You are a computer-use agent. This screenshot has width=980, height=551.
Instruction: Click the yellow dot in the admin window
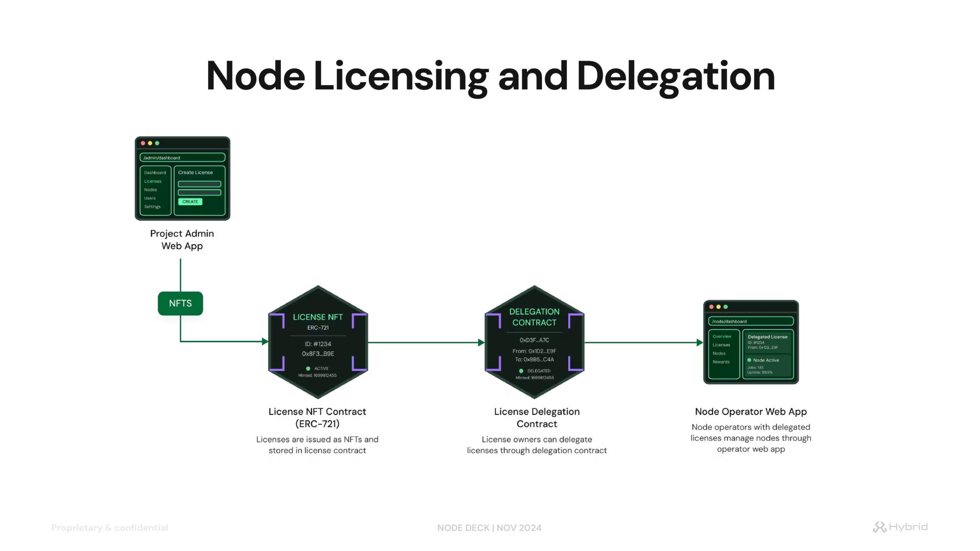tap(150, 143)
